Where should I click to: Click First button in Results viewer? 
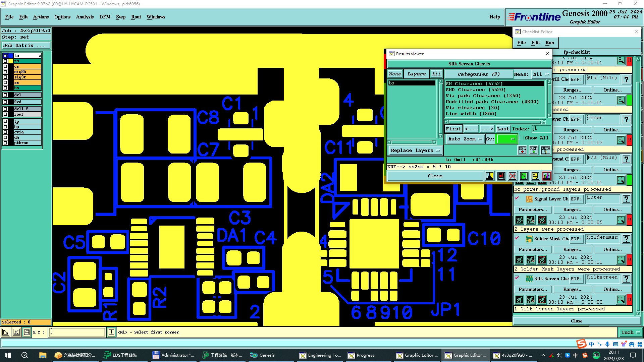(453, 129)
